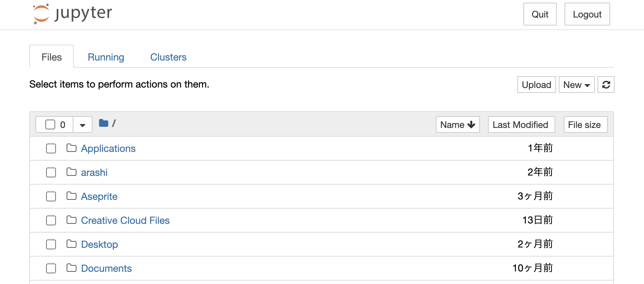Switch to the Clusters tab
Image resolution: width=644 pixels, height=284 pixels.
coord(168,57)
